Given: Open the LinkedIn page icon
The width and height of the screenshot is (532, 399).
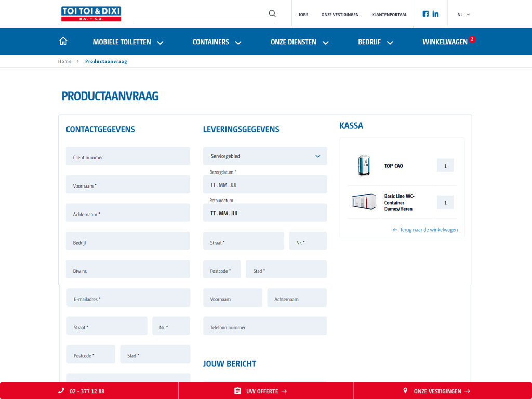Looking at the screenshot, I should 435,14.
